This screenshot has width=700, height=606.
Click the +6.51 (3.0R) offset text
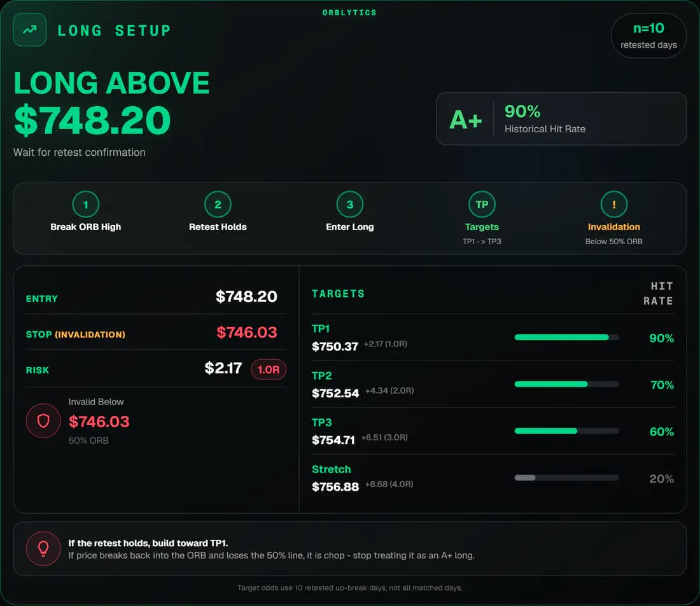coord(384,437)
